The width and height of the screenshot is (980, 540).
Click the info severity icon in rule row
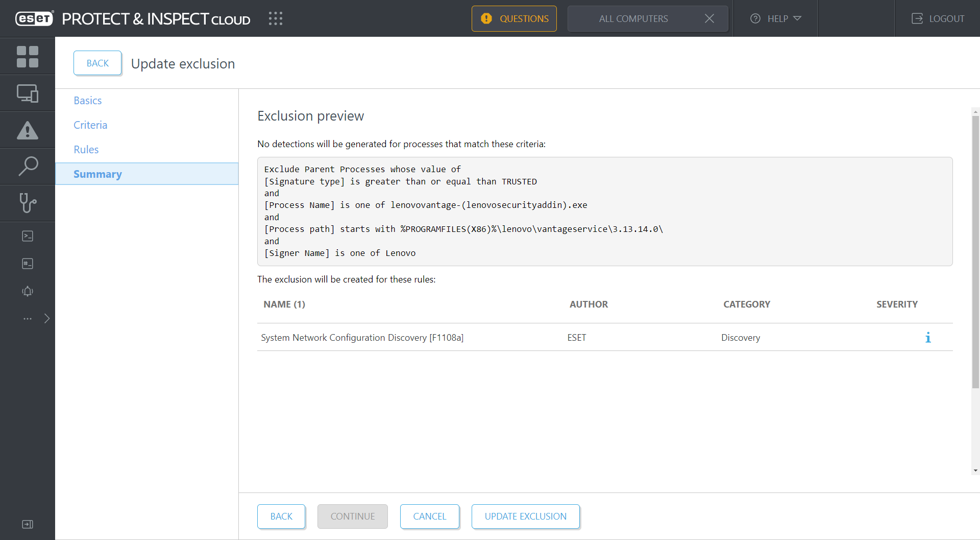tap(927, 338)
